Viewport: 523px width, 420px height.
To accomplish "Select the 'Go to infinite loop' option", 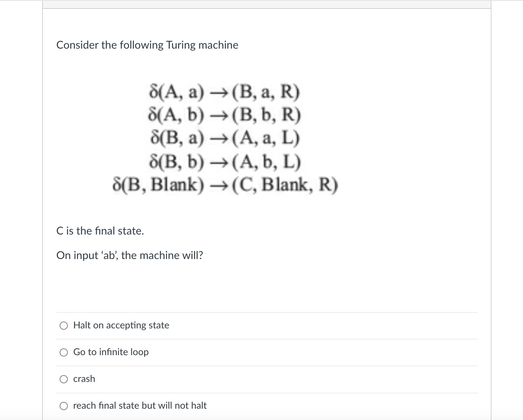I will coord(64,352).
